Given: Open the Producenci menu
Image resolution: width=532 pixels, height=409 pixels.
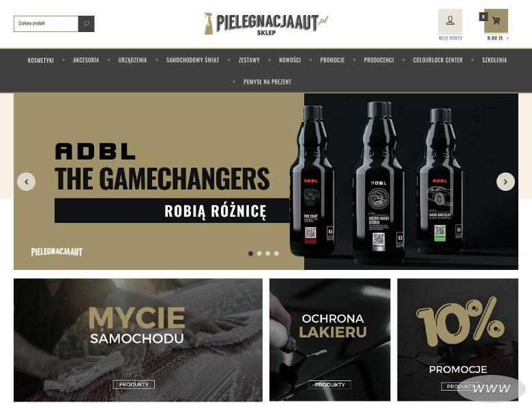Looking at the screenshot, I should click(x=379, y=60).
